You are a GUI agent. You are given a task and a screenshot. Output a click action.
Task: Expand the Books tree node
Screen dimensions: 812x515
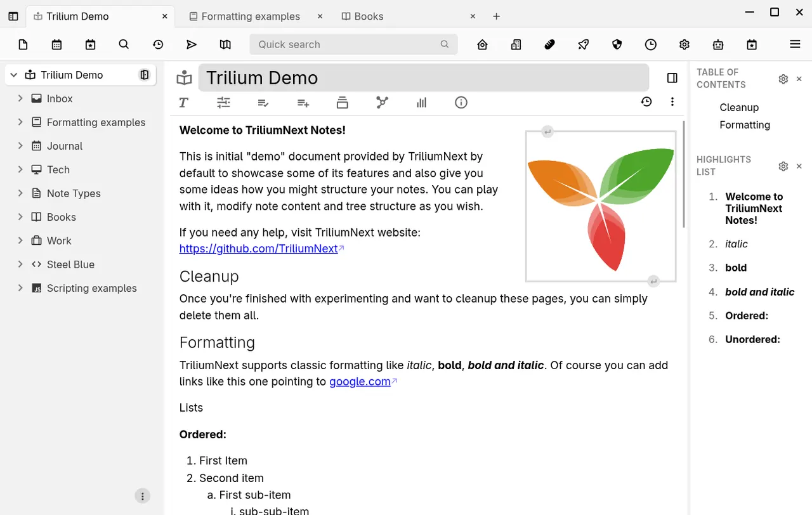click(20, 217)
